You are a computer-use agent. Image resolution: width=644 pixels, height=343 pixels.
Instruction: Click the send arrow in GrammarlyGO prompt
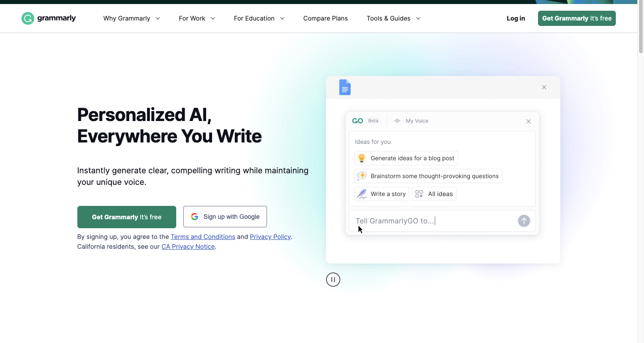coord(524,221)
